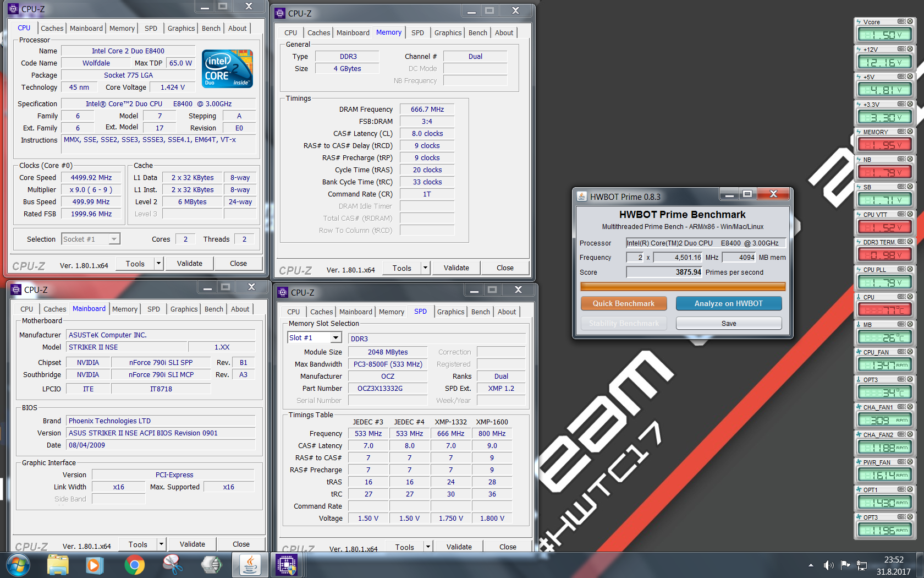This screenshot has width=924, height=578.
Task: Click Validate in the CPU tab window
Action: 190,264
